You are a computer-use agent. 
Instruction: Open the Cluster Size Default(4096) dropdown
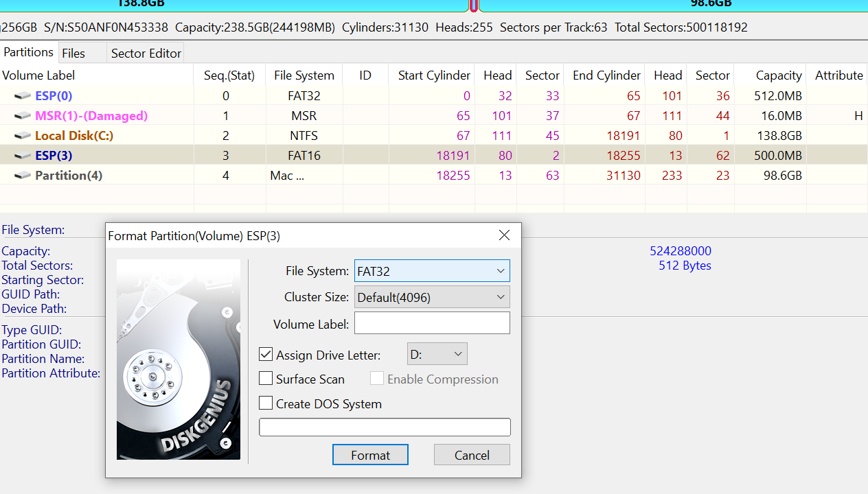432,297
